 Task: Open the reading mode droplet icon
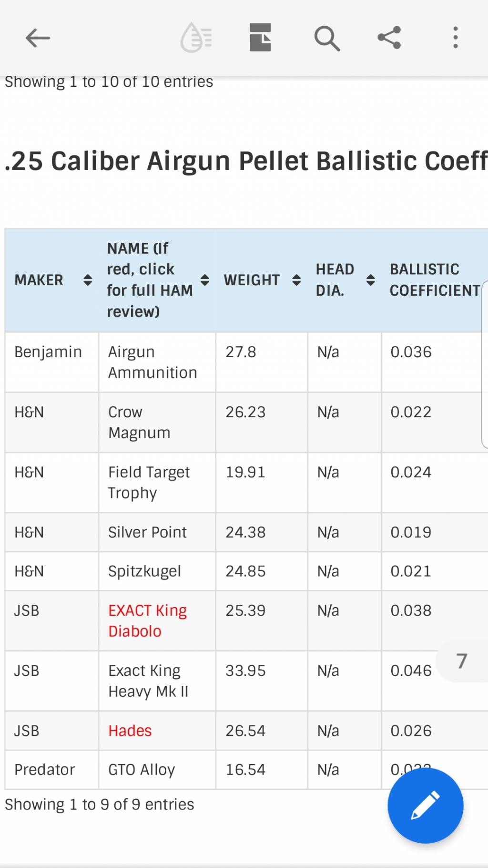[x=196, y=37]
